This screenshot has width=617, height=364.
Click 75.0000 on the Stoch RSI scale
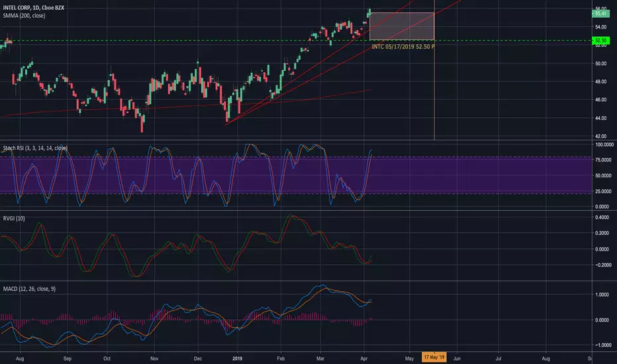[604, 160]
